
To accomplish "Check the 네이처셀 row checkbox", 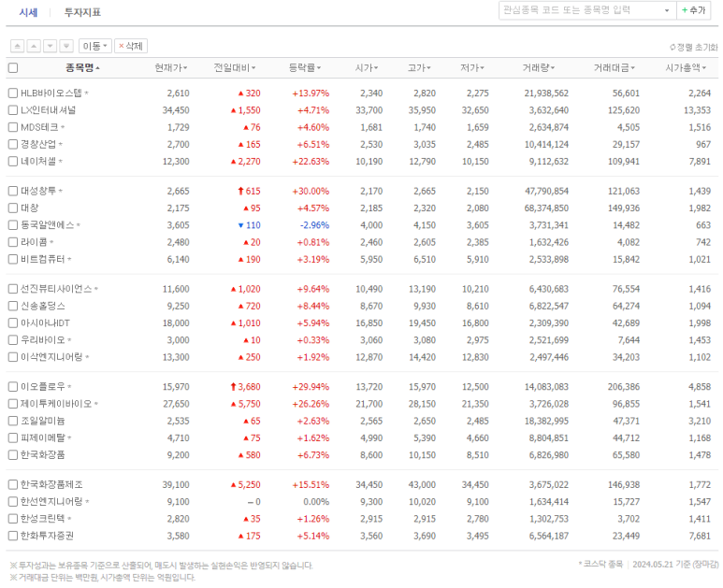I will click(x=13, y=162).
